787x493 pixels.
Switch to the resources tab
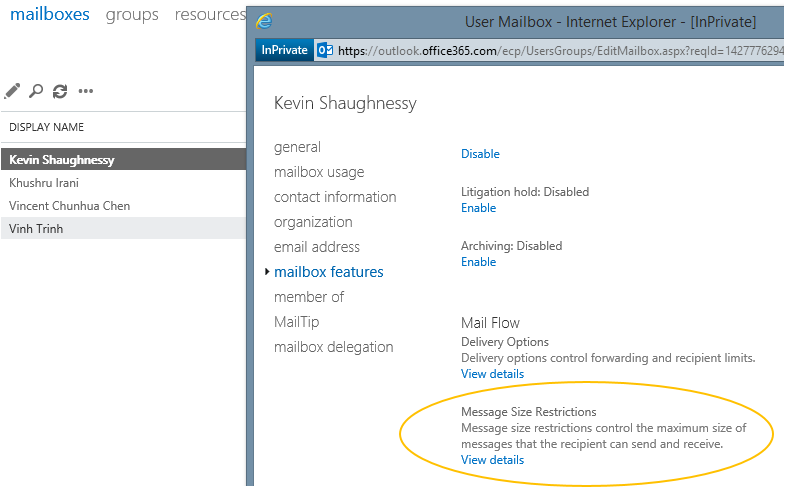click(209, 15)
